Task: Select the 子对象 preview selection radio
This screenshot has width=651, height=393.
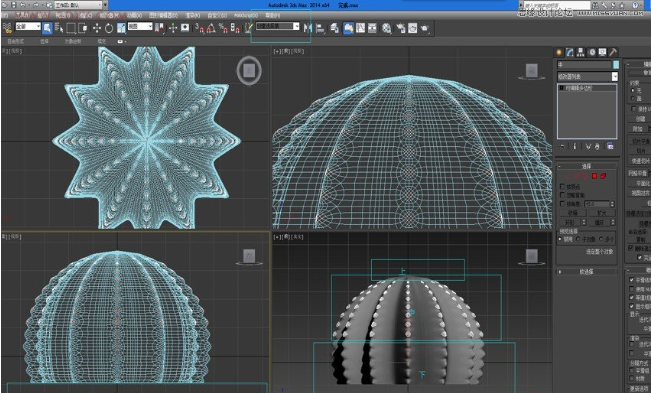Action: click(x=578, y=239)
